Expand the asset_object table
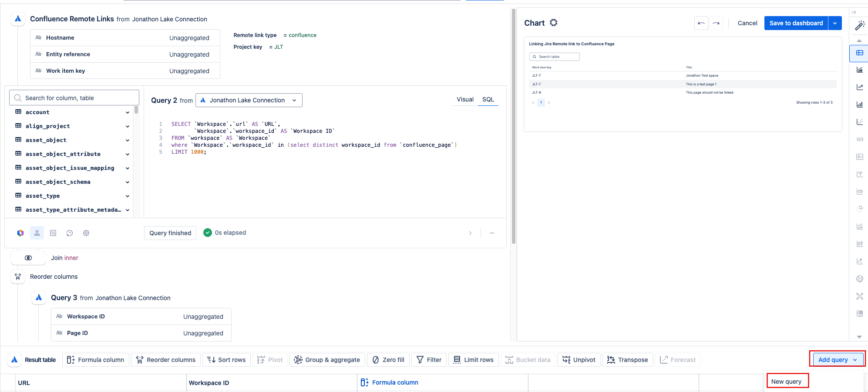Image resolution: width=868 pixels, height=392 pixels. pos(128,140)
